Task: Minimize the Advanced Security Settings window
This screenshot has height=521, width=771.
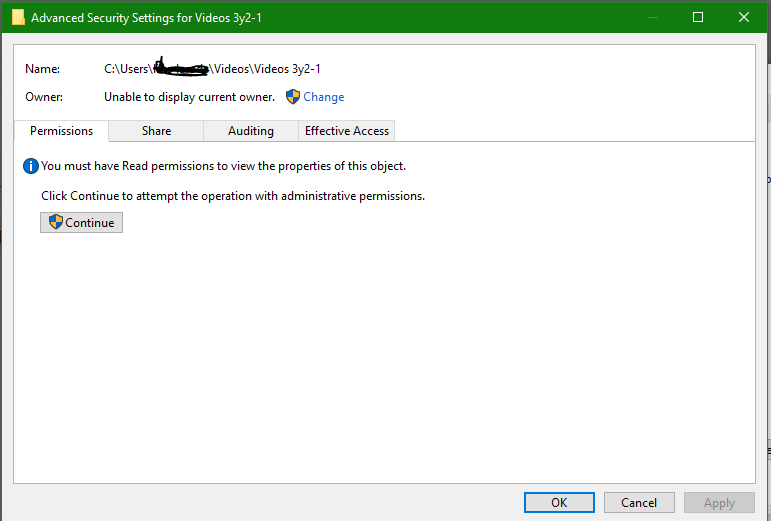Action: pos(652,17)
